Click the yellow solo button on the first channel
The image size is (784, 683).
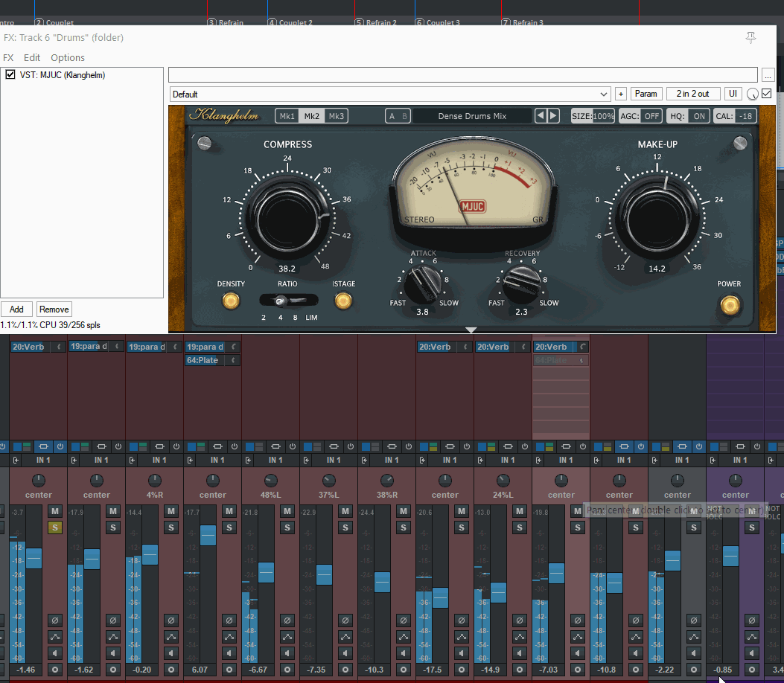tap(54, 528)
